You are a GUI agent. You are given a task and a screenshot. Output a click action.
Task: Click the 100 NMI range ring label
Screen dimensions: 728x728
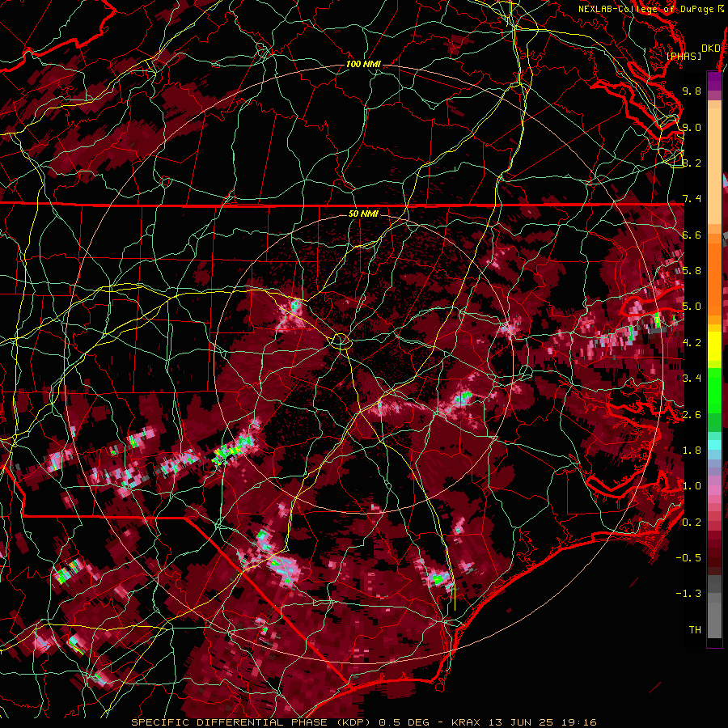(x=363, y=64)
